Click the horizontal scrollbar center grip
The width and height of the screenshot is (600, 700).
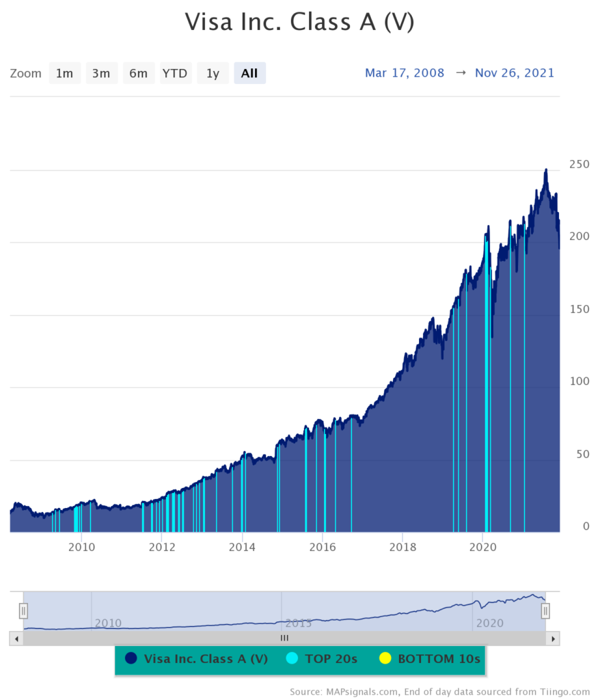(x=284, y=638)
